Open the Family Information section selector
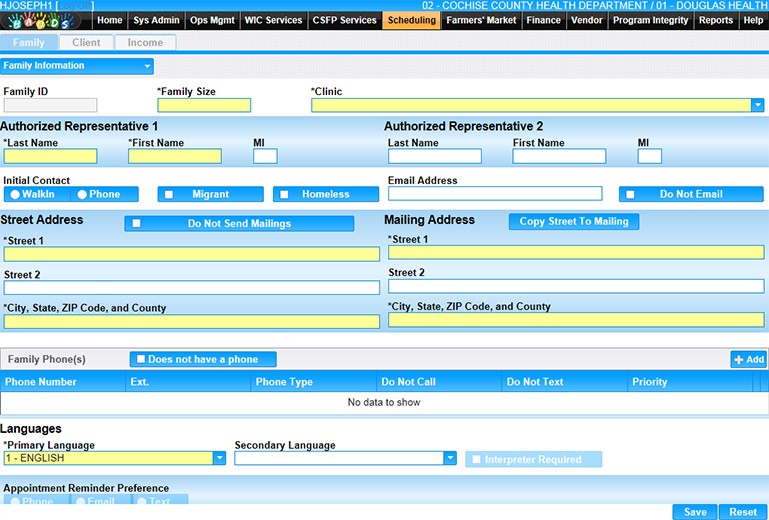The height and width of the screenshot is (520, 769). [x=77, y=66]
